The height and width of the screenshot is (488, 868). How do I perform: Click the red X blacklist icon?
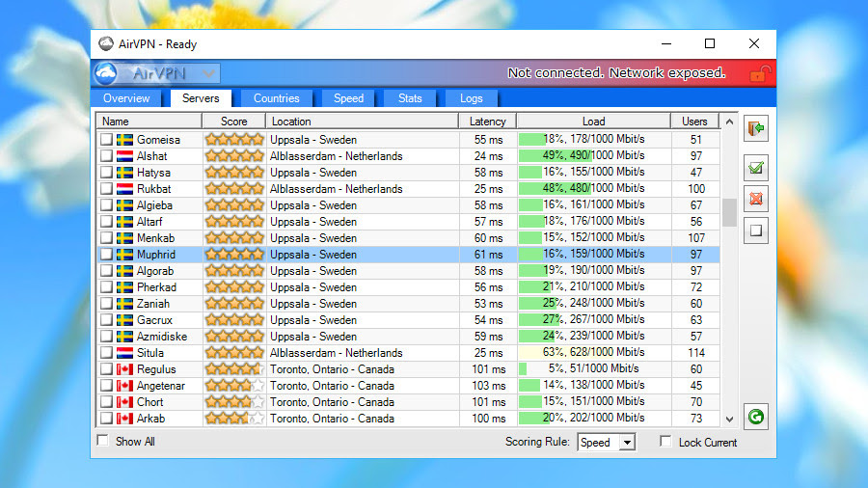pyautogui.click(x=755, y=199)
